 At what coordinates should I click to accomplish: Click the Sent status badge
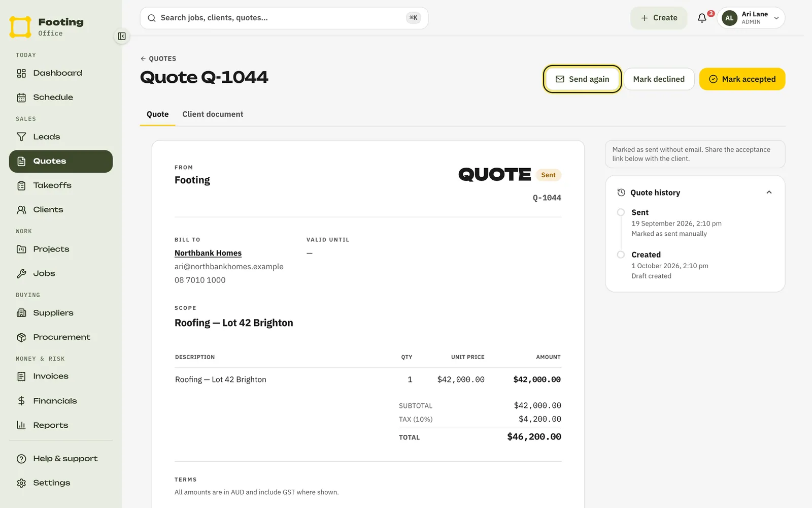point(548,175)
